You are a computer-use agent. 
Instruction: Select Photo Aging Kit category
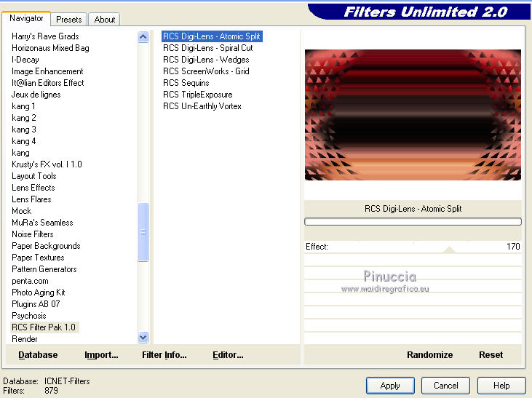tap(38, 292)
